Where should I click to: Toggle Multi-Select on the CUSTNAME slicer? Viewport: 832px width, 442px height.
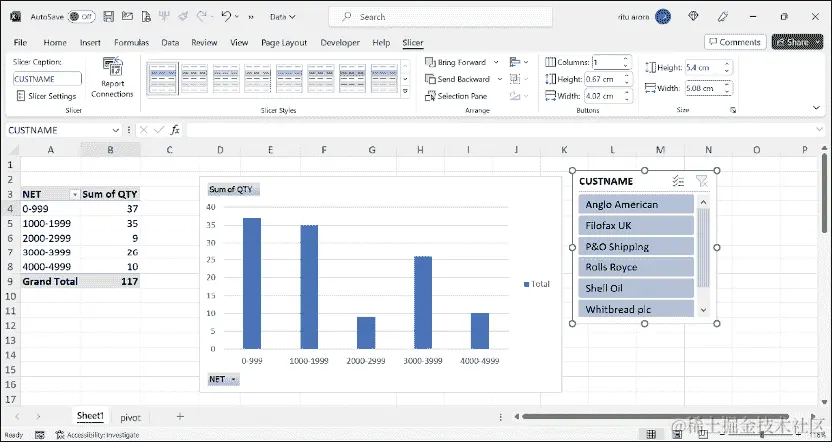[x=678, y=181]
